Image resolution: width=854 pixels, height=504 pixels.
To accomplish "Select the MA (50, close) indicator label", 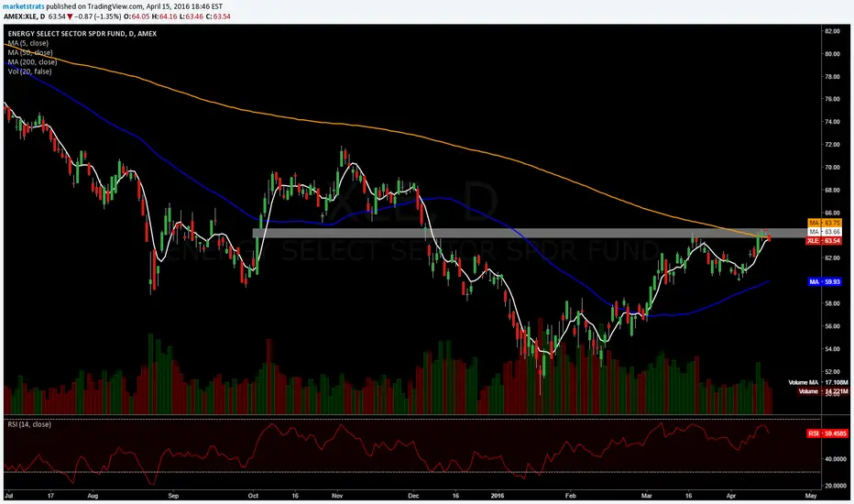I will coord(30,52).
